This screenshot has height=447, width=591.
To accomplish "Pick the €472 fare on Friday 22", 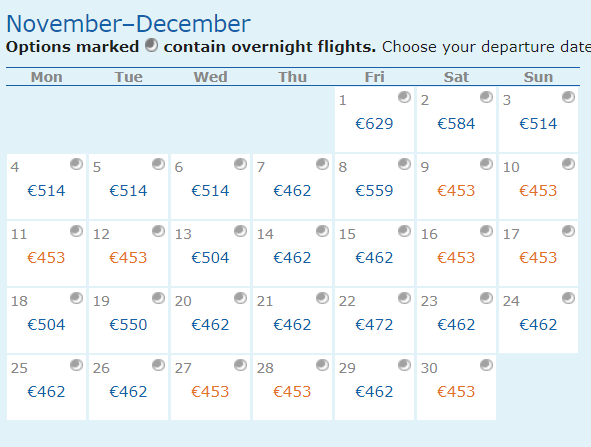I will (374, 325).
